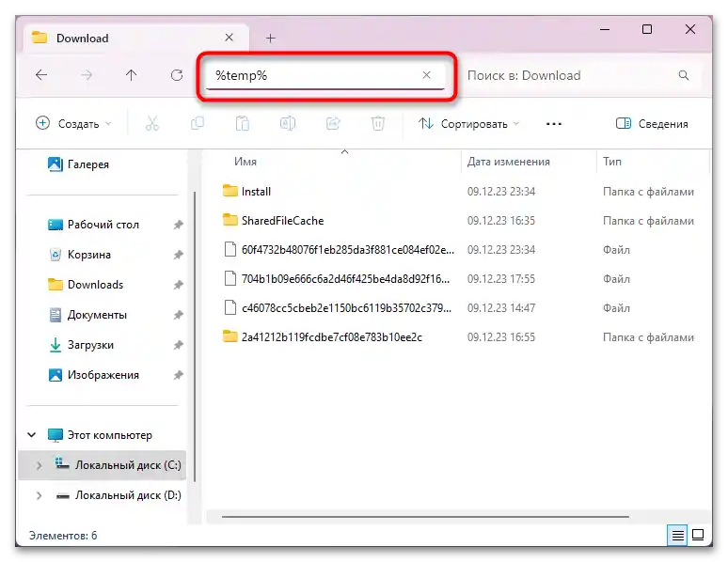The height and width of the screenshot is (562, 728).
Task: Click the pin icon next to Изображения
Action: pyautogui.click(x=179, y=375)
